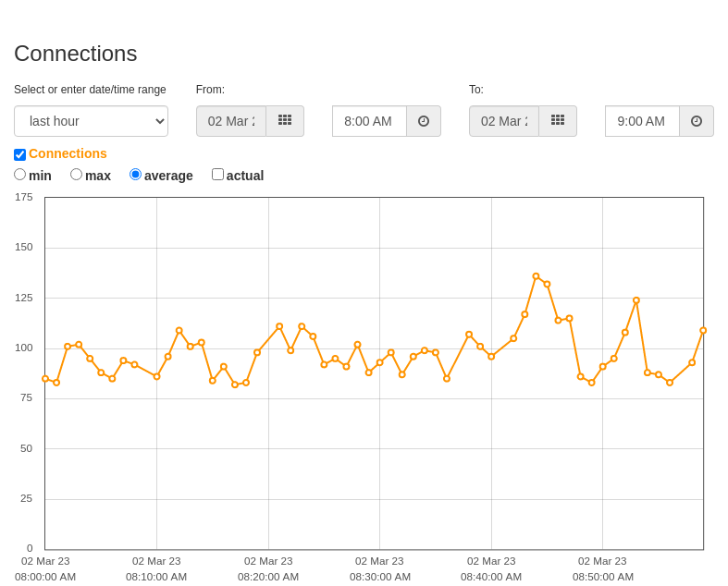
Task: Click the last data point at chart's right edge
Action: pyautogui.click(x=703, y=330)
